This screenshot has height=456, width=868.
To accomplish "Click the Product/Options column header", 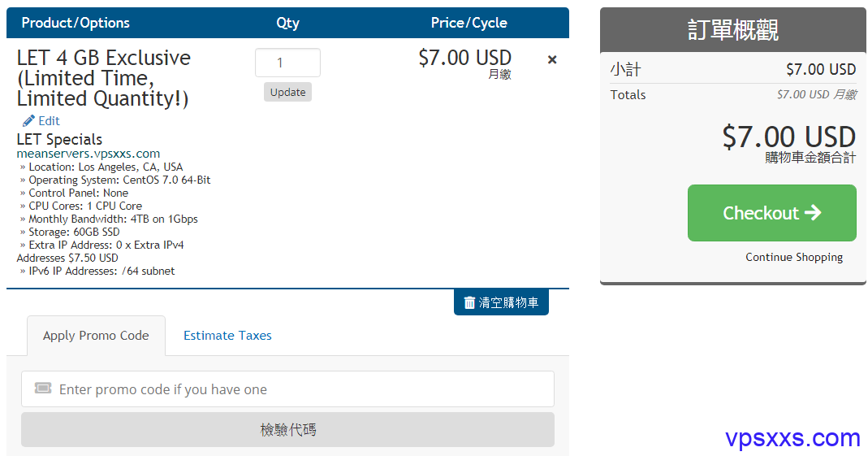I will click(x=76, y=23).
